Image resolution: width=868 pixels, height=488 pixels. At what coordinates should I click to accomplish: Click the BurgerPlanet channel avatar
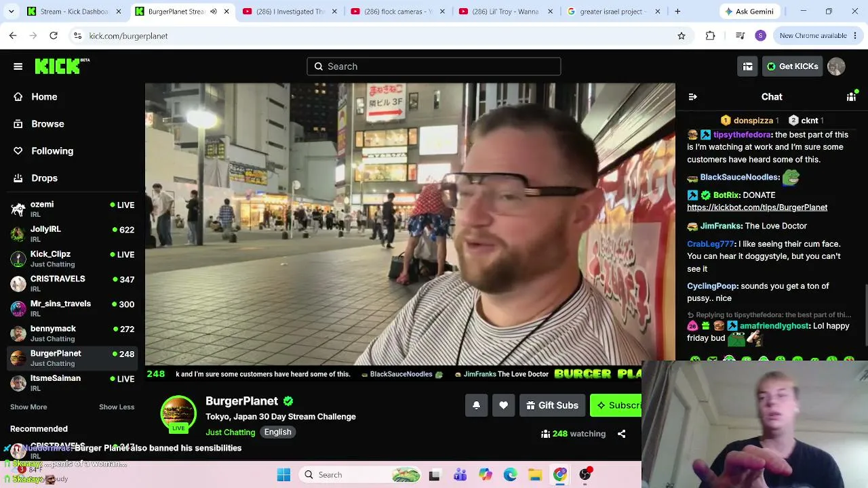click(178, 413)
